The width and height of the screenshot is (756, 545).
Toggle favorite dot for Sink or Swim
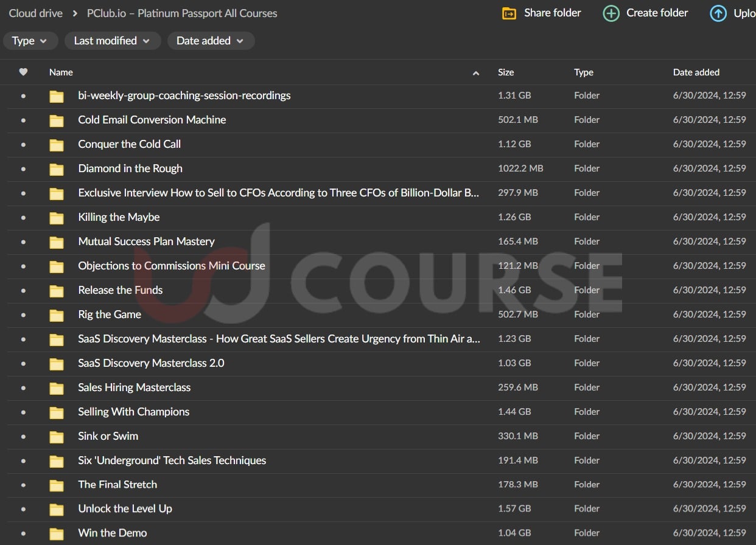click(x=23, y=437)
